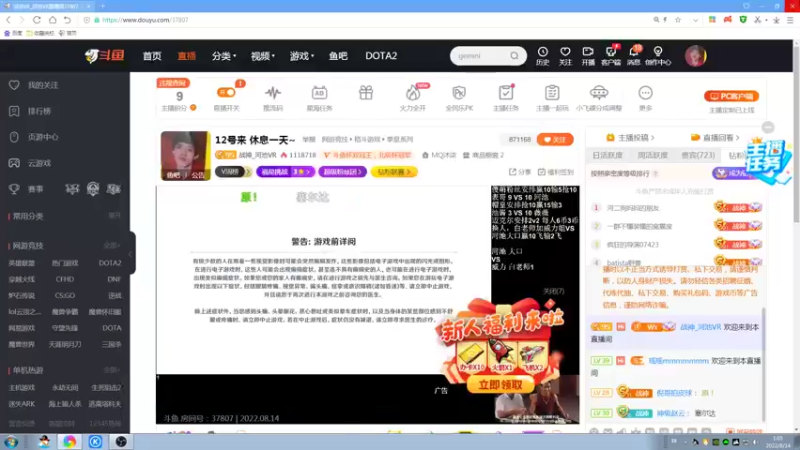Open 英雄联盟 category in sidebar
This screenshot has width=800, height=450.
pos(21,263)
